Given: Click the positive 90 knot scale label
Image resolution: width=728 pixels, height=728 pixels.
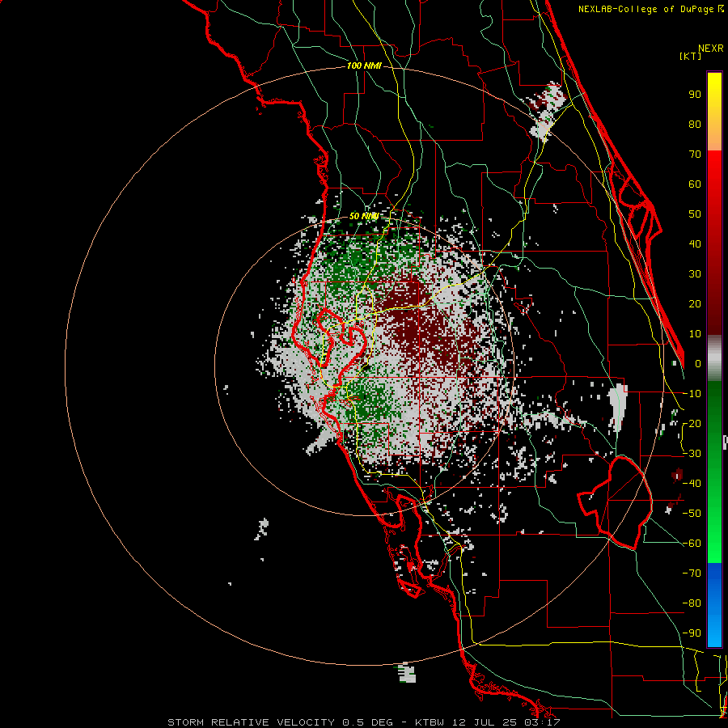Looking at the screenshot, I should (695, 95).
